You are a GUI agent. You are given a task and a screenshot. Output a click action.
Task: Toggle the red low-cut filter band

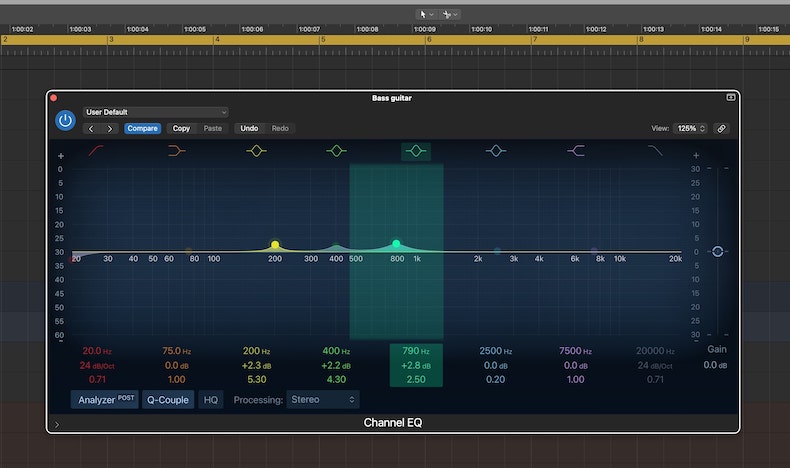click(96, 150)
